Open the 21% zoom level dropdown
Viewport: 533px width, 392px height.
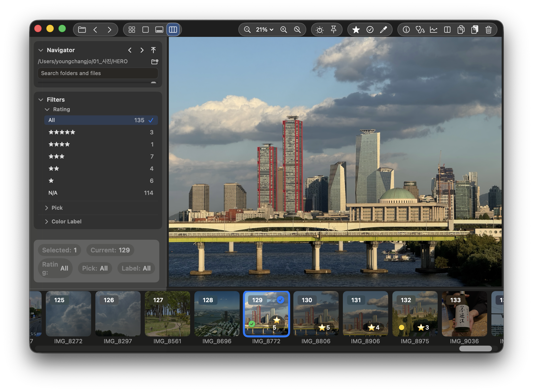(265, 30)
